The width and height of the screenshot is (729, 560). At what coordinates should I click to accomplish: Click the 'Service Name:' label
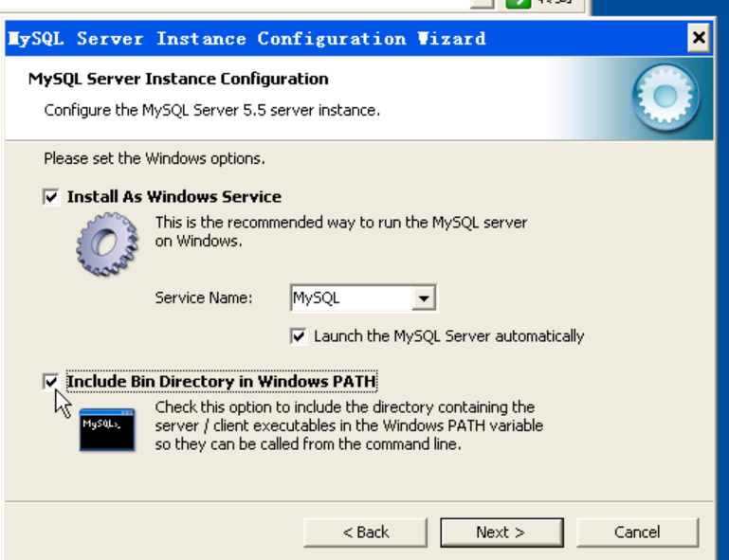coord(204,298)
